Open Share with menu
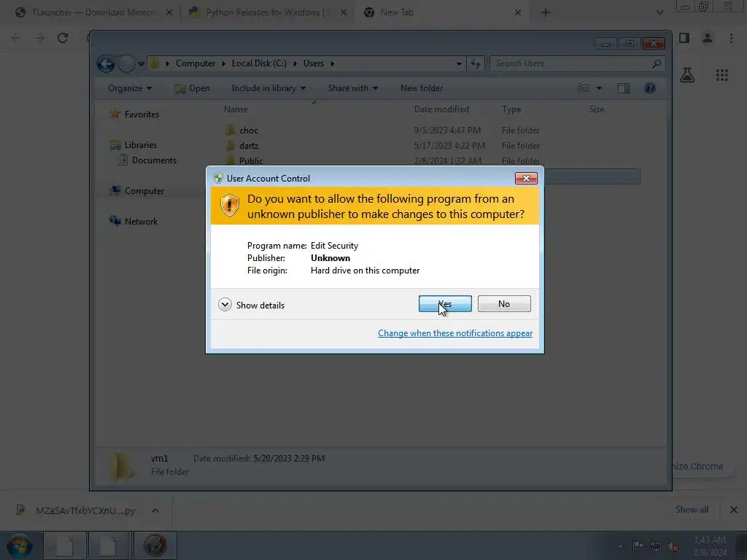The width and height of the screenshot is (747, 560). coord(352,88)
